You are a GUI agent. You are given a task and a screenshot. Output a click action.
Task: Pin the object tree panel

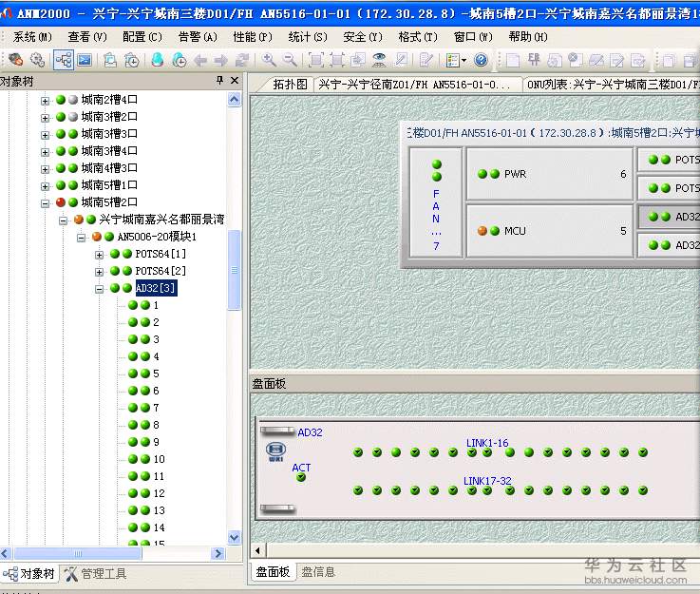(x=219, y=81)
